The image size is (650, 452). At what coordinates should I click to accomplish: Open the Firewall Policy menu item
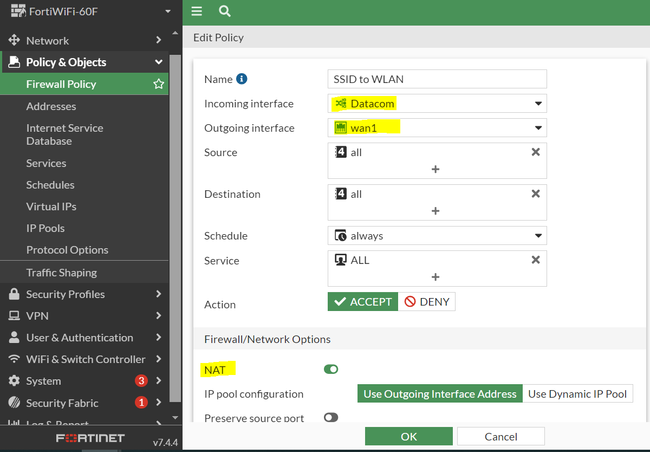tap(84, 84)
